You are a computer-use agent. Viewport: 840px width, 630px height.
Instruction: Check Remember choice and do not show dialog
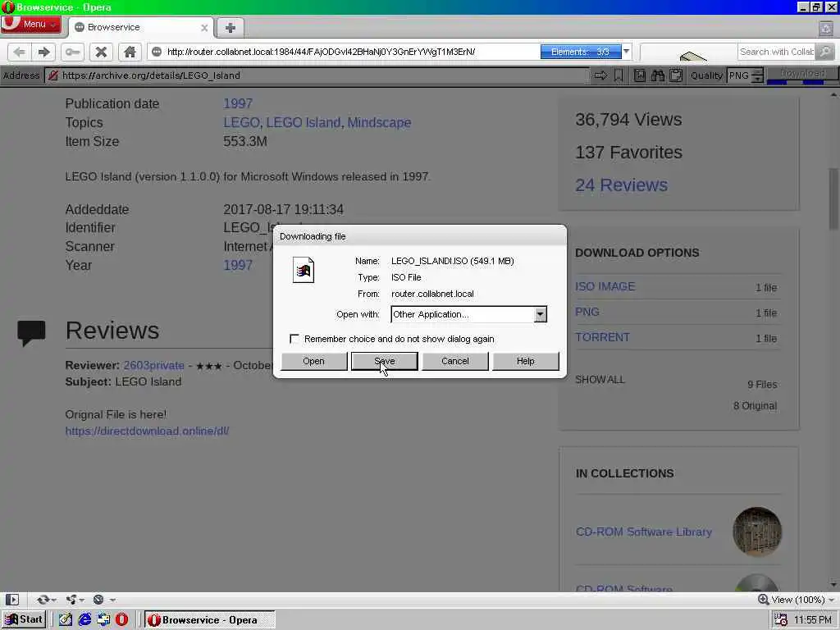[x=294, y=339]
